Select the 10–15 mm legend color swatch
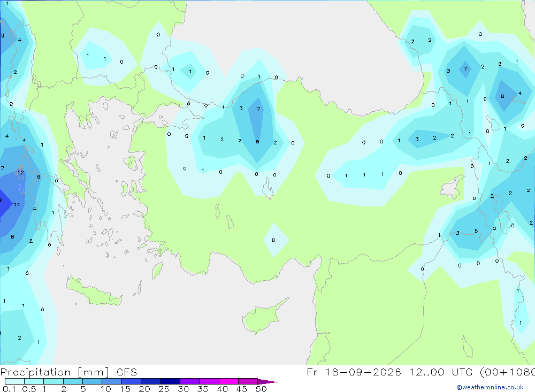Screen dimensions: 535x392 click(x=112, y=381)
